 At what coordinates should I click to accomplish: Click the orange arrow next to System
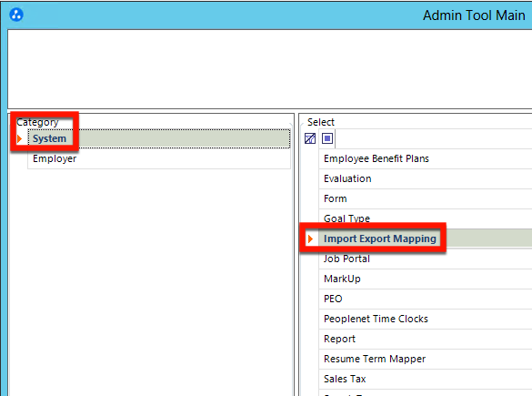[19, 138]
